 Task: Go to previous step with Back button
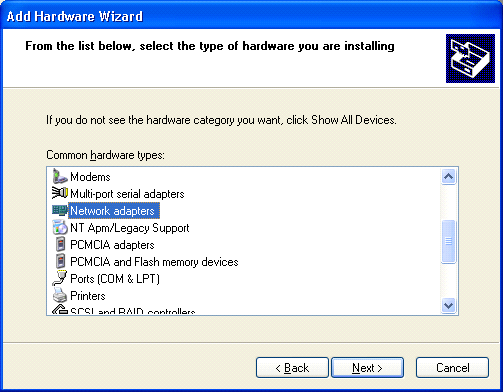(292, 368)
